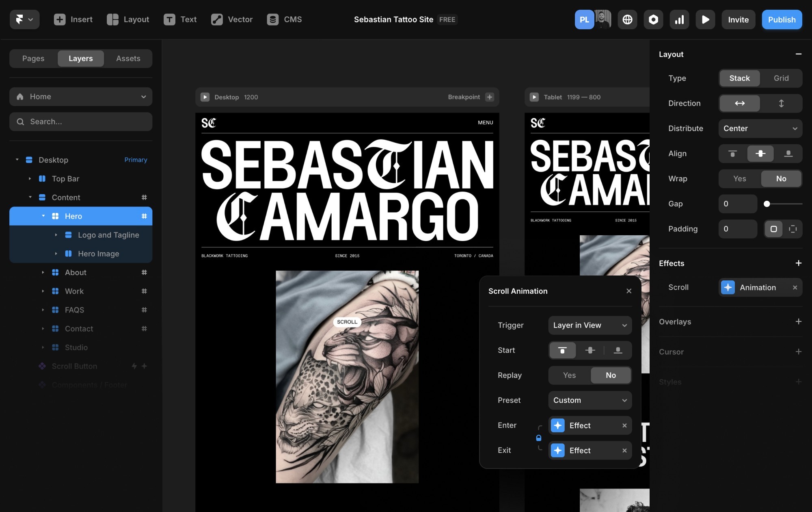Open the Trigger Layer in View dropdown
Viewport: 812px width, 512px height.
click(590, 325)
